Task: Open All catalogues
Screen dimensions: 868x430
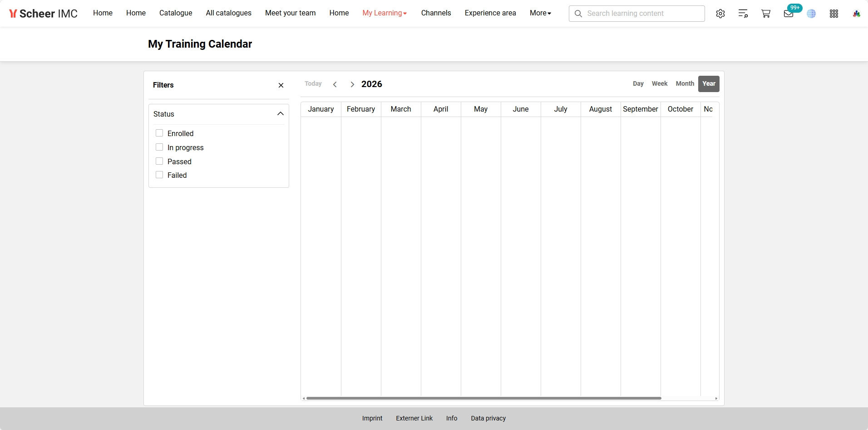Action: [228, 13]
